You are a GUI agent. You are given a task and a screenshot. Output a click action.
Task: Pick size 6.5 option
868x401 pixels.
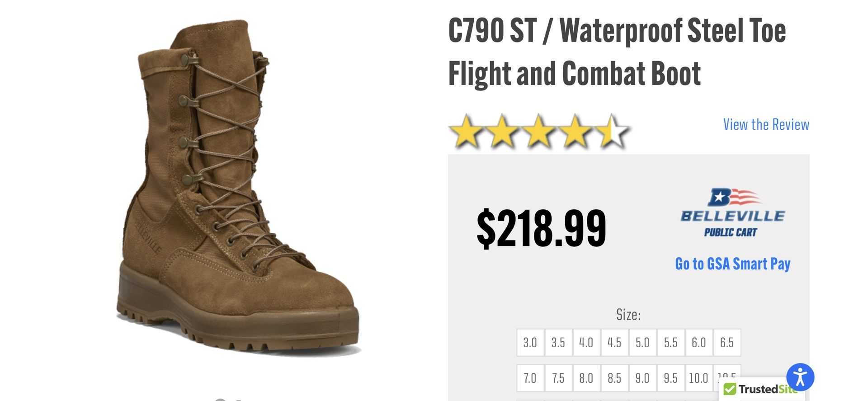click(727, 343)
